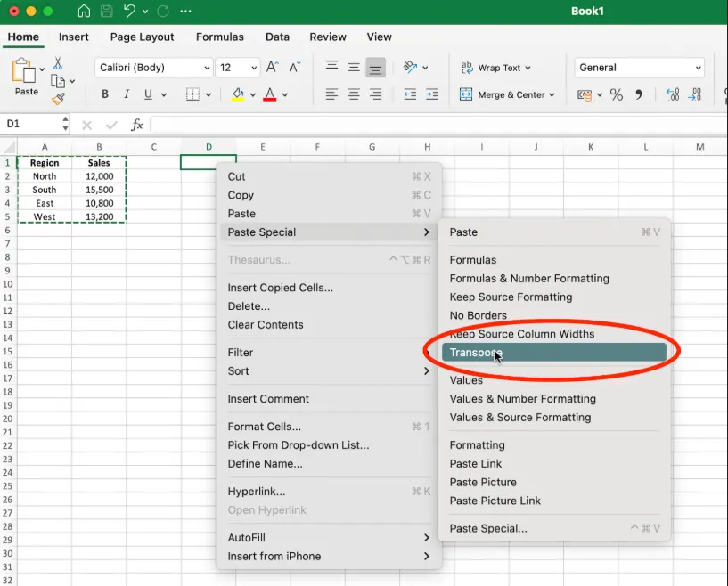Toggle Wrap Text for the cell

[494, 68]
